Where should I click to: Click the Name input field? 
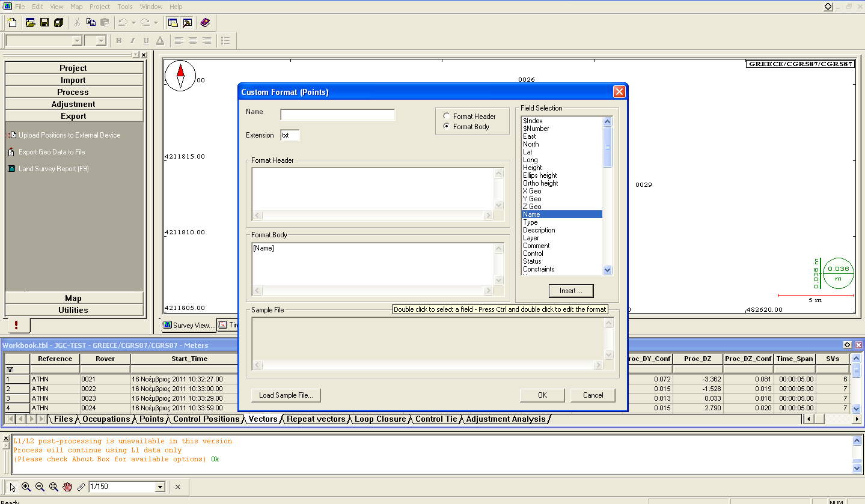point(338,115)
